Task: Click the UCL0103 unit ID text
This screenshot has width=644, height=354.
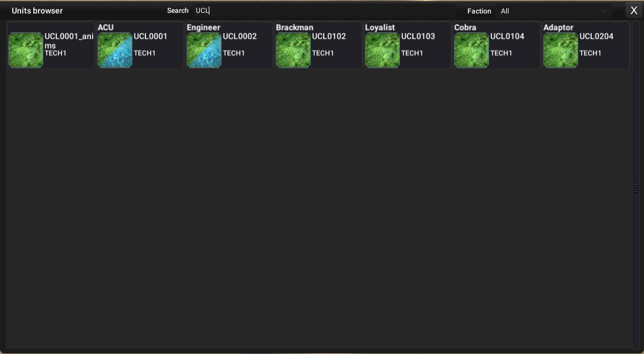Action: click(418, 36)
